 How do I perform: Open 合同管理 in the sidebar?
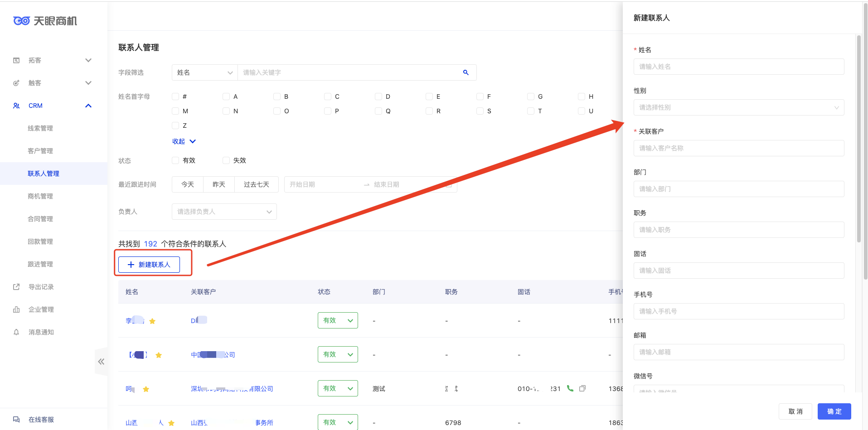coord(40,219)
